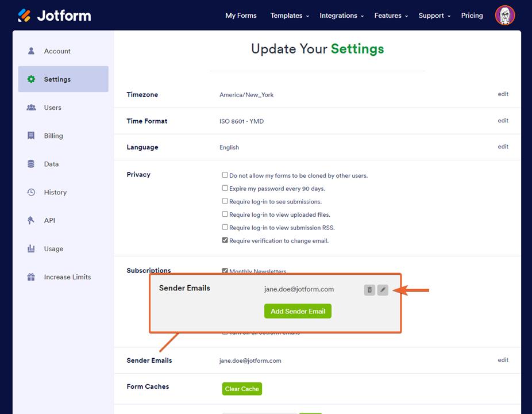
Task: Open the Data sidebar section
Action: click(63, 164)
